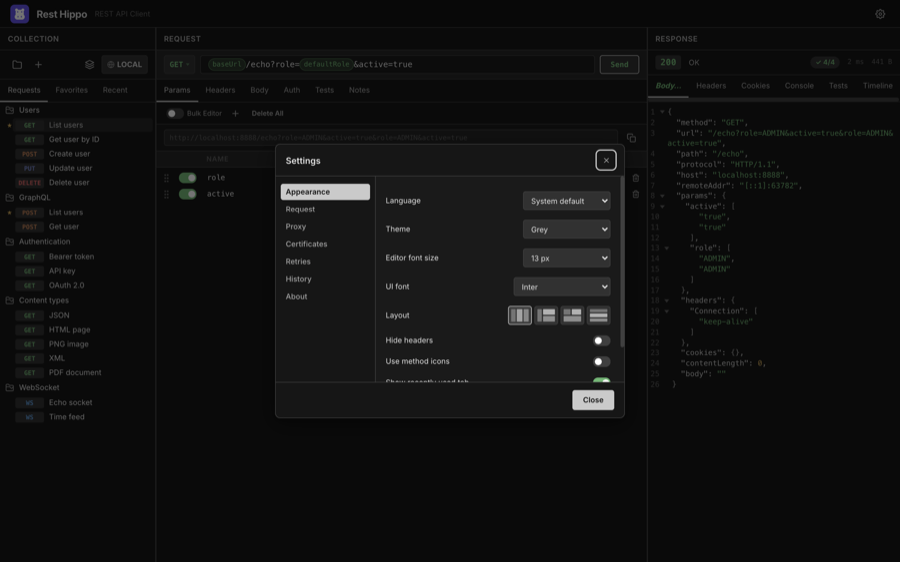Open the Editor font size dropdown

(567, 258)
